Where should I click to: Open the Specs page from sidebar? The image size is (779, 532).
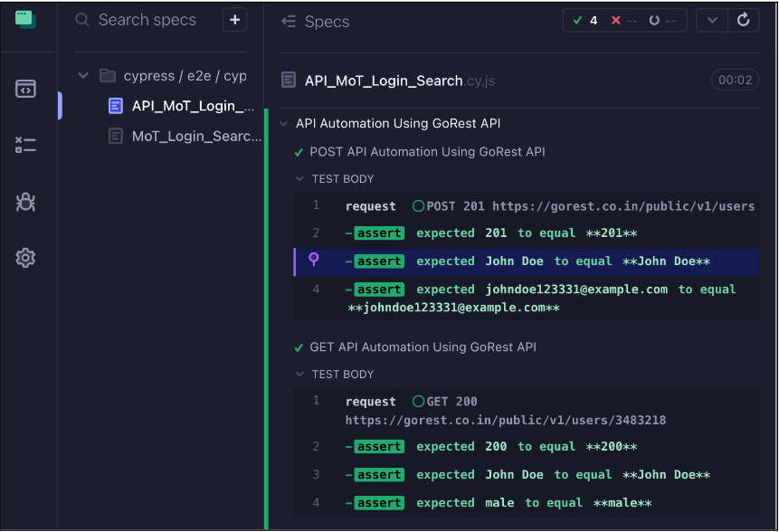(25, 89)
